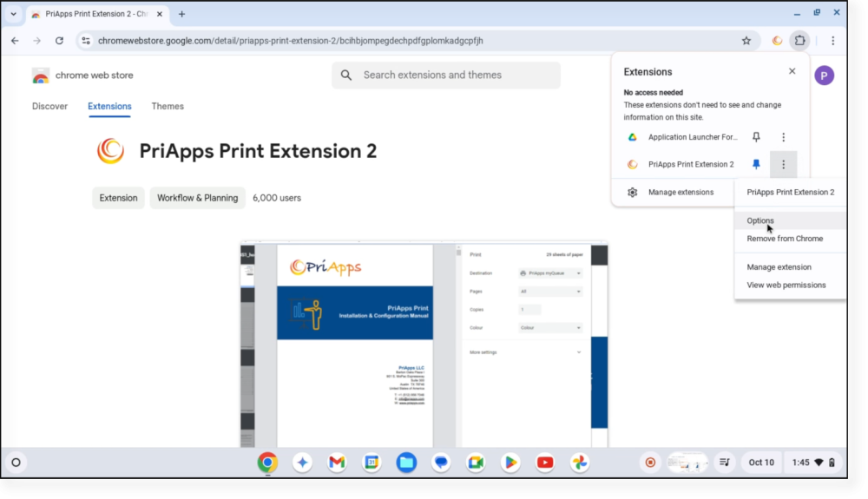Click the Chrome Web Store logo

(41, 76)
